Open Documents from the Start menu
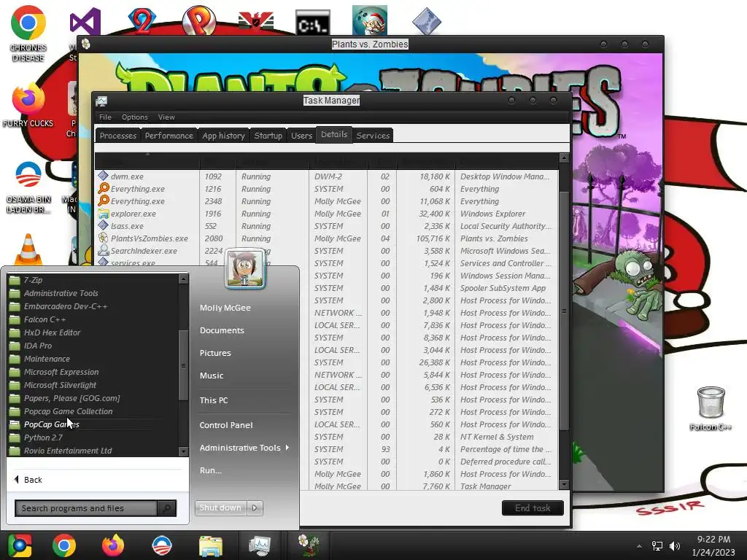This screenshot has height=560, width=747. click(x=222, y=330)
